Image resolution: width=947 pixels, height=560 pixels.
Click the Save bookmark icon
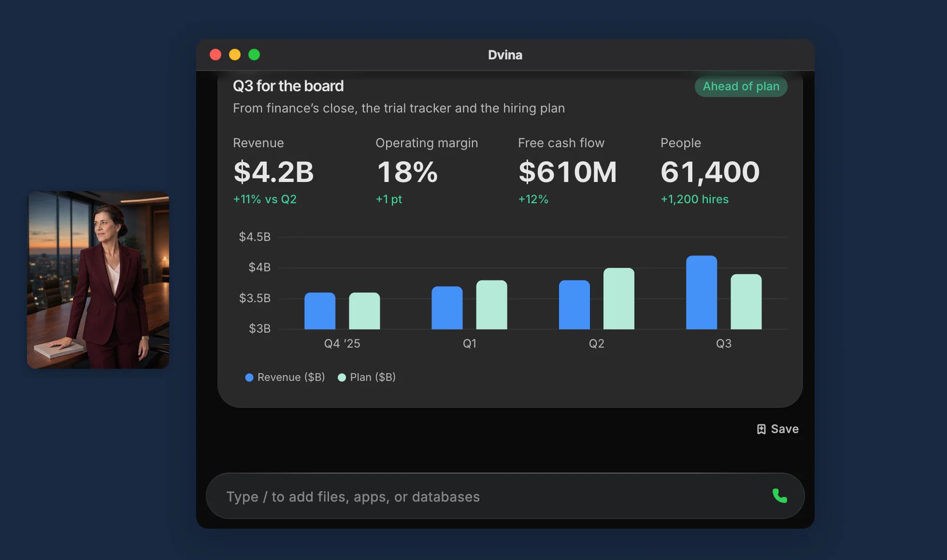pyautogui.click(x=761, y=429)
